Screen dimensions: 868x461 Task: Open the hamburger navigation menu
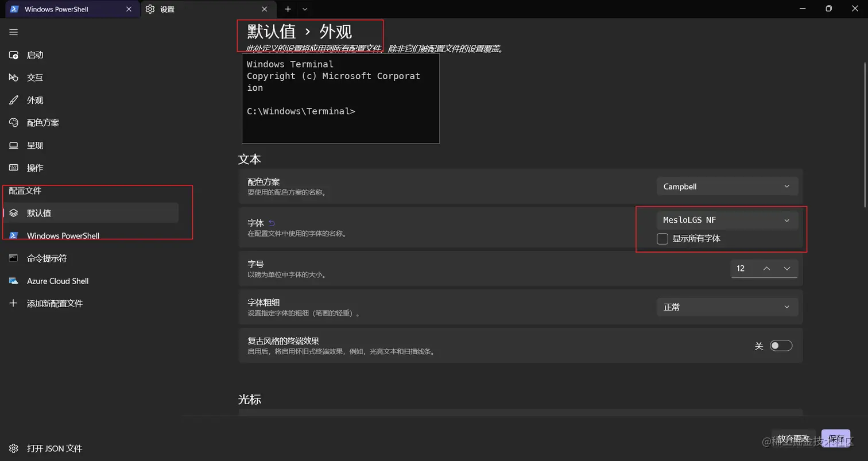(x=13, y=32)
